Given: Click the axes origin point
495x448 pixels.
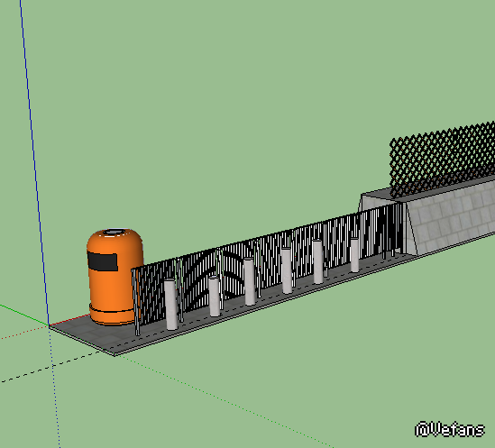Looking at the screenshot, I should click(x=49, y=325).
